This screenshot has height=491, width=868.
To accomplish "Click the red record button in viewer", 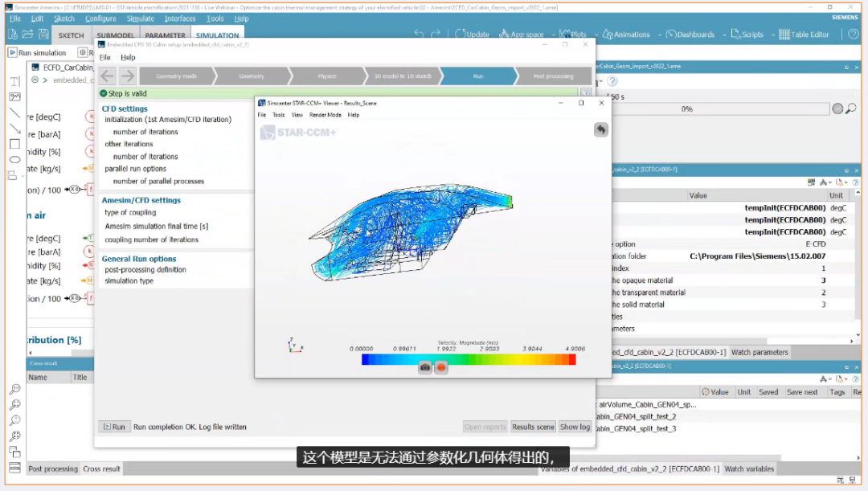I will point(441,367).
